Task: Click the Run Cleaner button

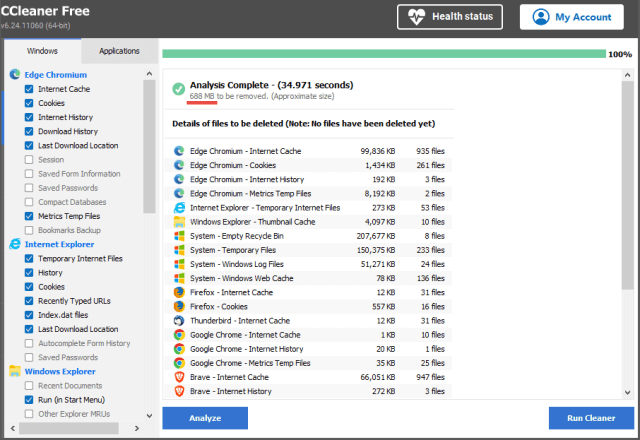Action: click(x=591, y=418)
